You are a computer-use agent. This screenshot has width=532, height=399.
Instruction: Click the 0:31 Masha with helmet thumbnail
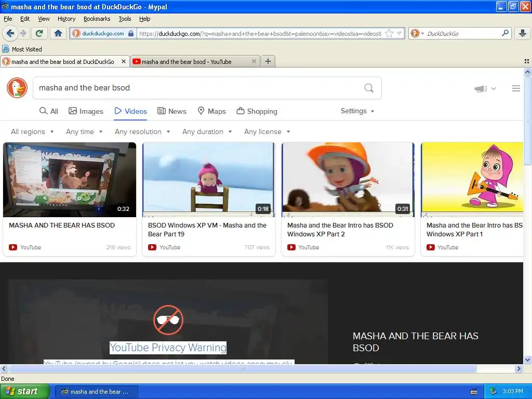coord(348,179)
